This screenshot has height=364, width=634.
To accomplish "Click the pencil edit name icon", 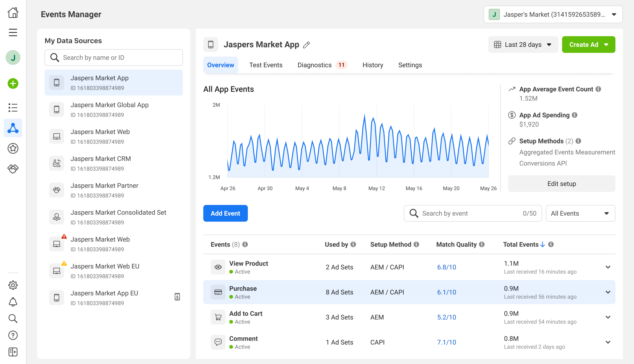I will click(x=306, y=45).
